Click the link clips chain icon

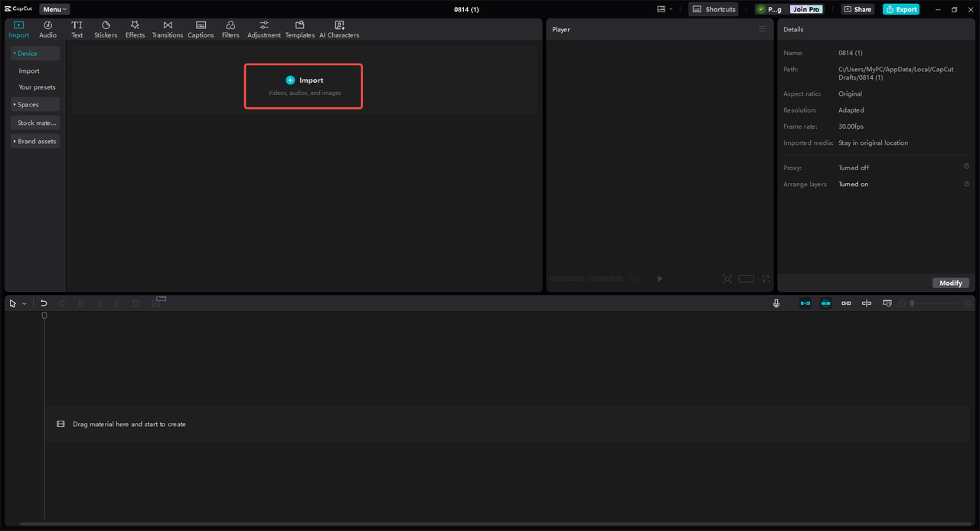pyautogui.click(x=846, y=303)
